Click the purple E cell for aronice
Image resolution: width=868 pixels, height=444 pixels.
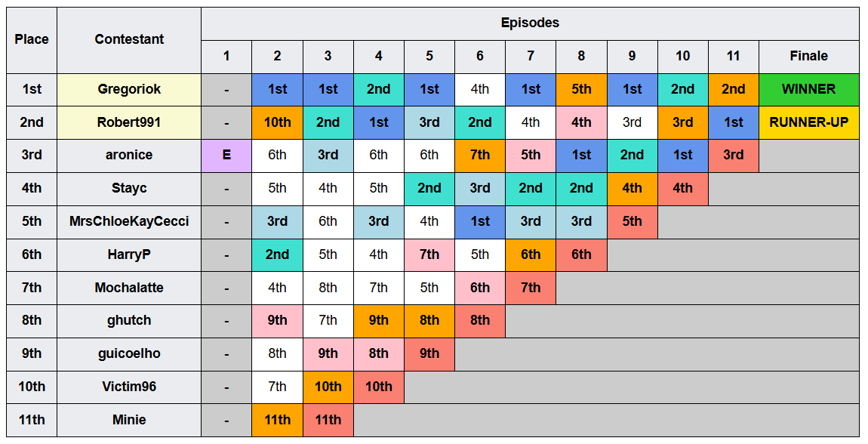pos(226,156)
